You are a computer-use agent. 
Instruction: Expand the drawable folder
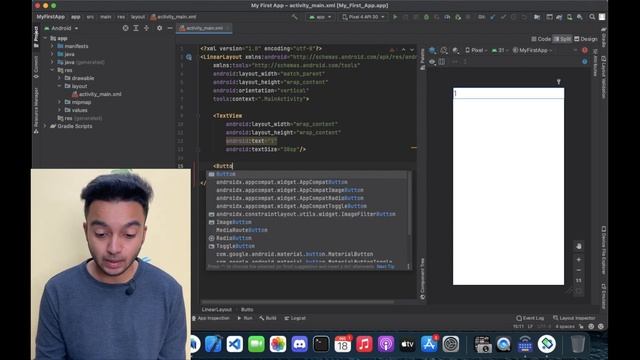60,78
